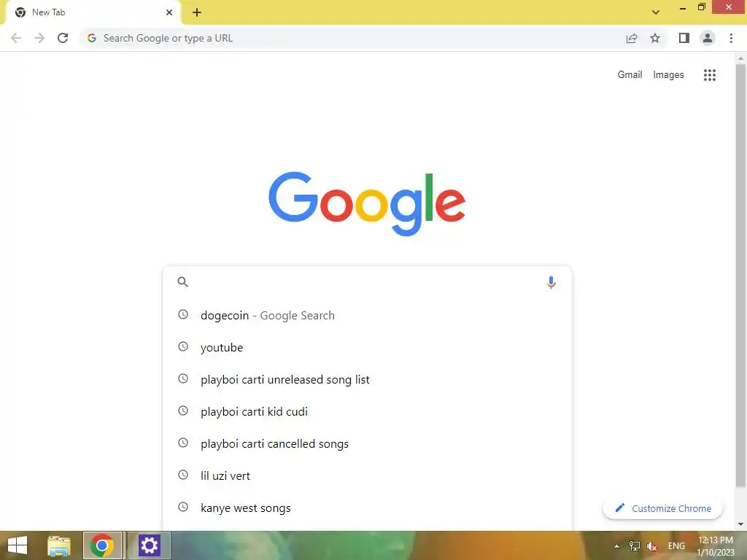Click the magnifier icon in the search box
Viewport: 747px width, 560px height.
(182, 282)
